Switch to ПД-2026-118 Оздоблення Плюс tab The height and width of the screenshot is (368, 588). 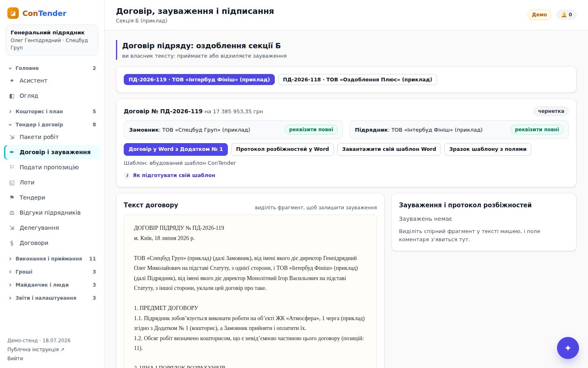point(357,80)
